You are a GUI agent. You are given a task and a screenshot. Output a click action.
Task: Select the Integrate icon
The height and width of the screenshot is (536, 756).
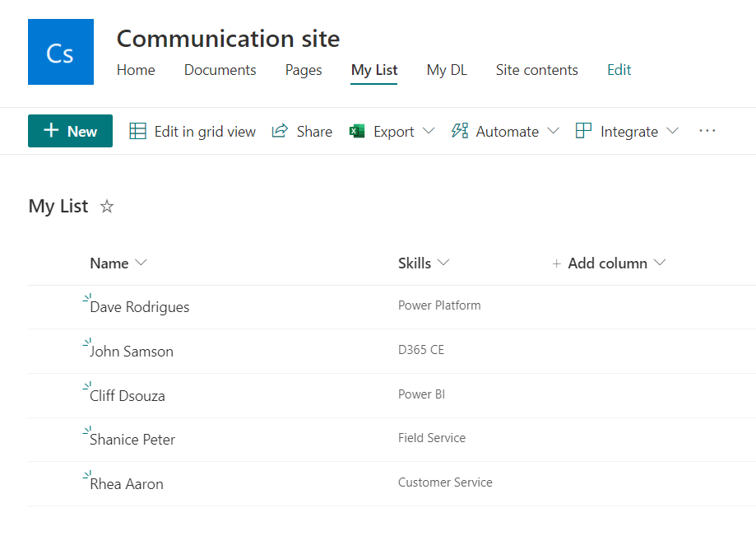coord(583,131)
